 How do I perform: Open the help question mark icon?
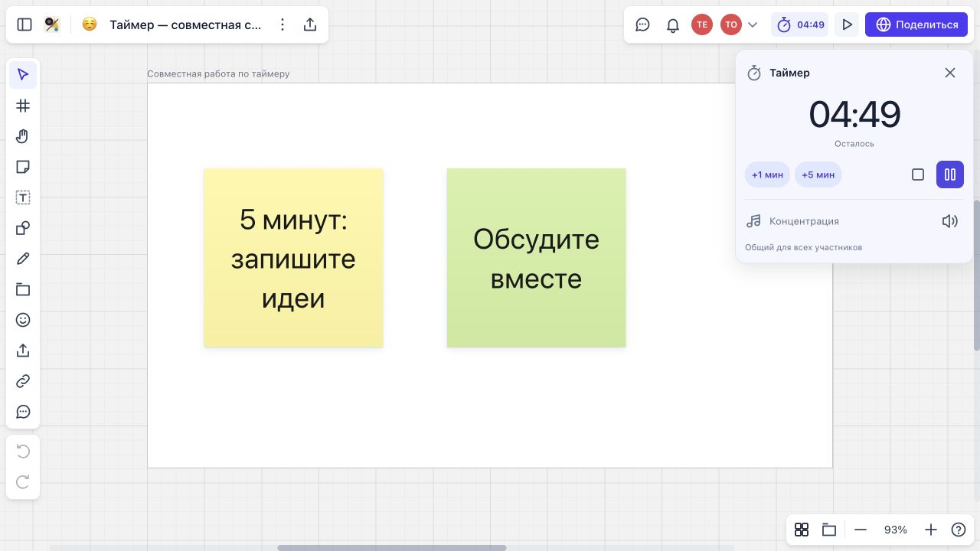click(959, 530)
